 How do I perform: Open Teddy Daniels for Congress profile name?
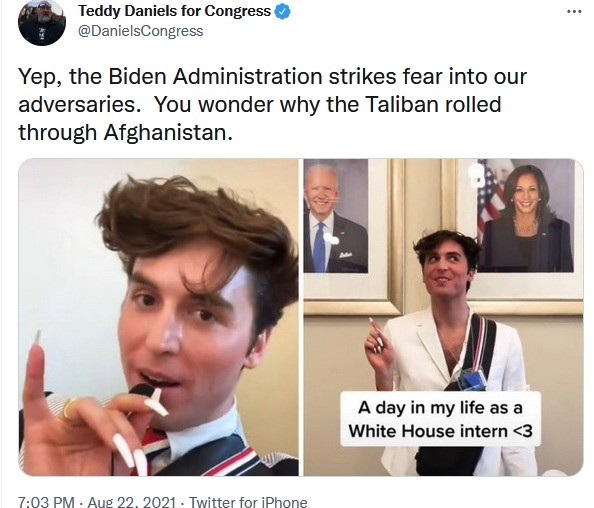[174, 11]
